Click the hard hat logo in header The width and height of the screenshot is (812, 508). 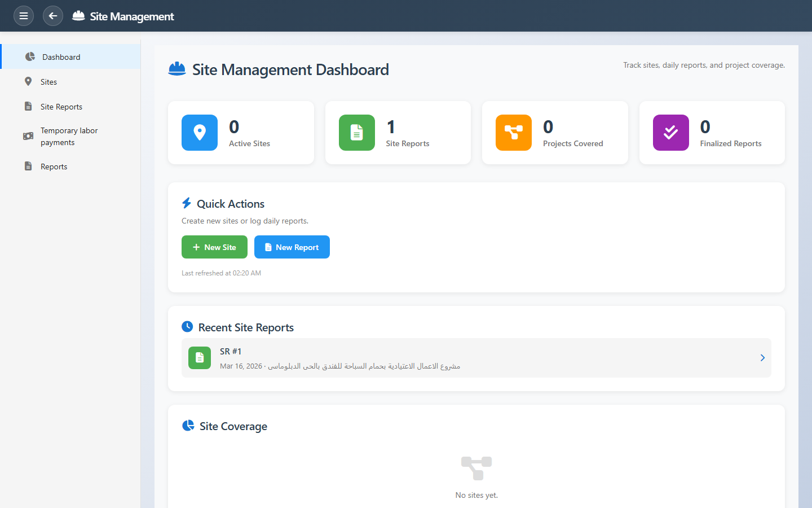click(x=78, y=16)
